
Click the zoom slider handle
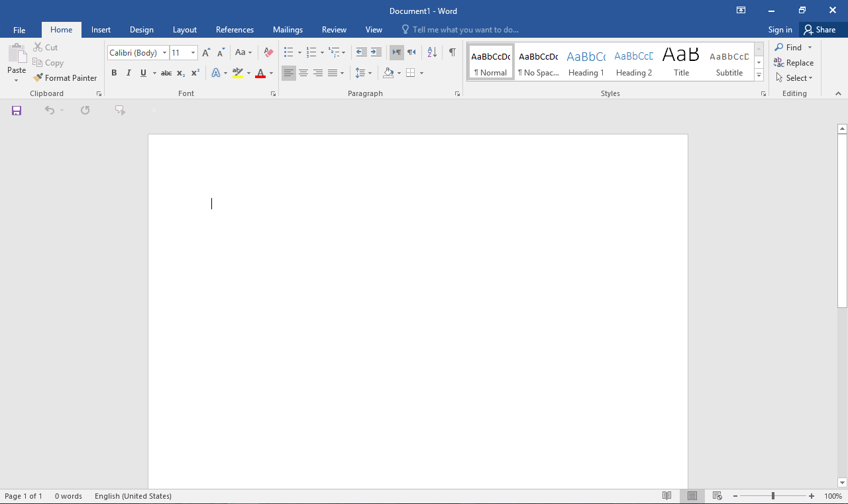[x=773, y=496]
